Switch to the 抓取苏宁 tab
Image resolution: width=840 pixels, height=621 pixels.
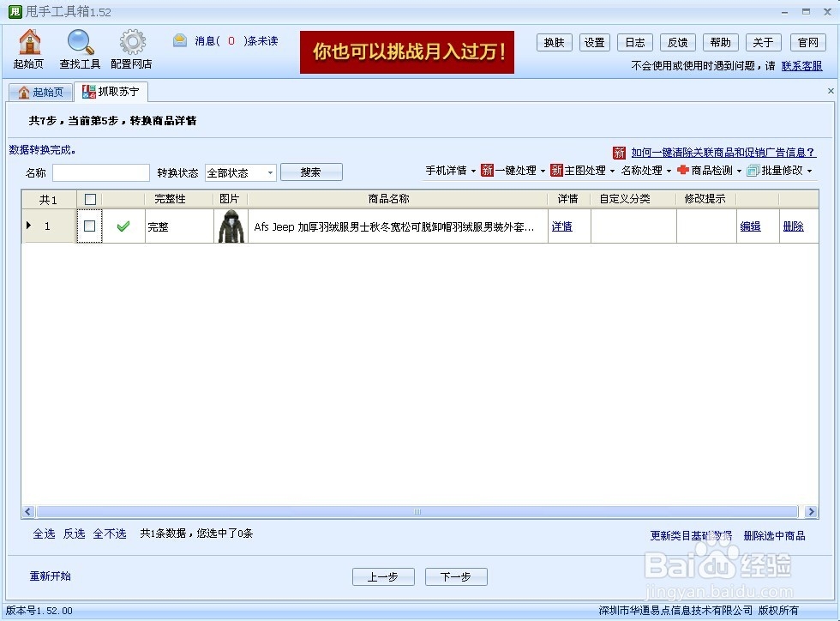(112, 91)
